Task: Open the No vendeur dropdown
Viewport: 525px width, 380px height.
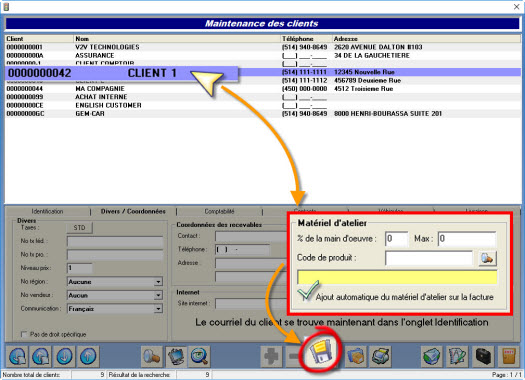Action: pos(158,295)
